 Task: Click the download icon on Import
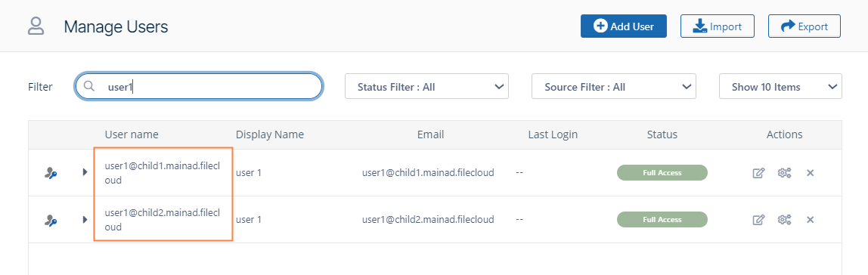click(699, 26)
